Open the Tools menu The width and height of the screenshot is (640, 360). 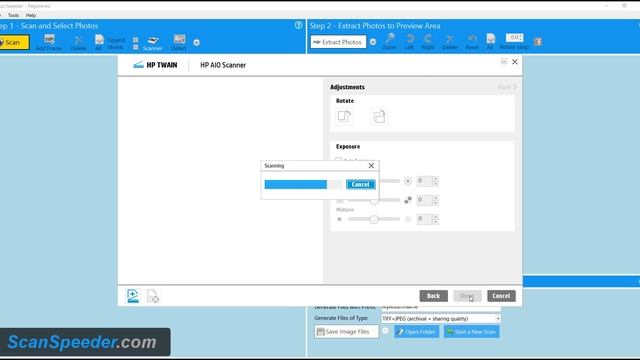(x=13, y=15)
